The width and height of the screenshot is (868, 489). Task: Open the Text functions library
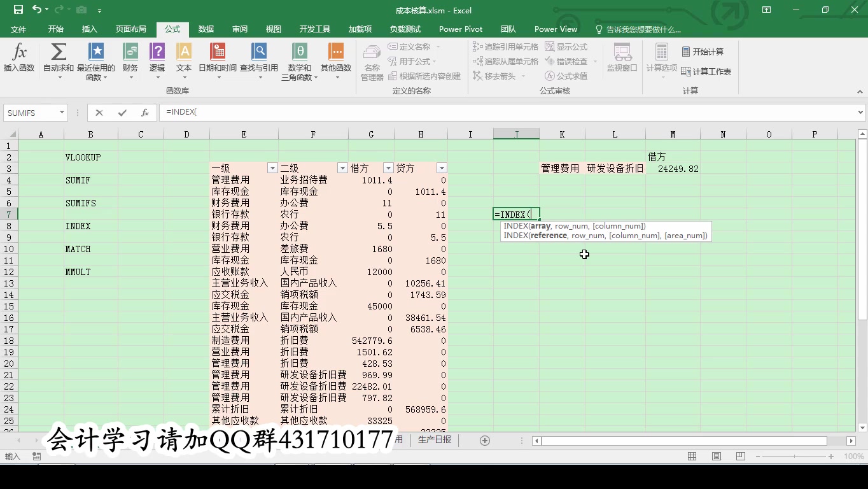pyautogui.click(x=184, y=60)
